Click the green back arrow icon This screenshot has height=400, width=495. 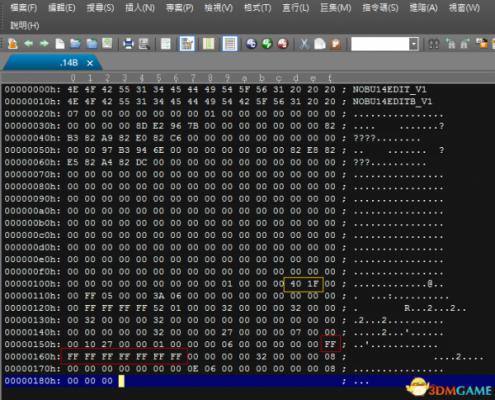coord(28,44)
